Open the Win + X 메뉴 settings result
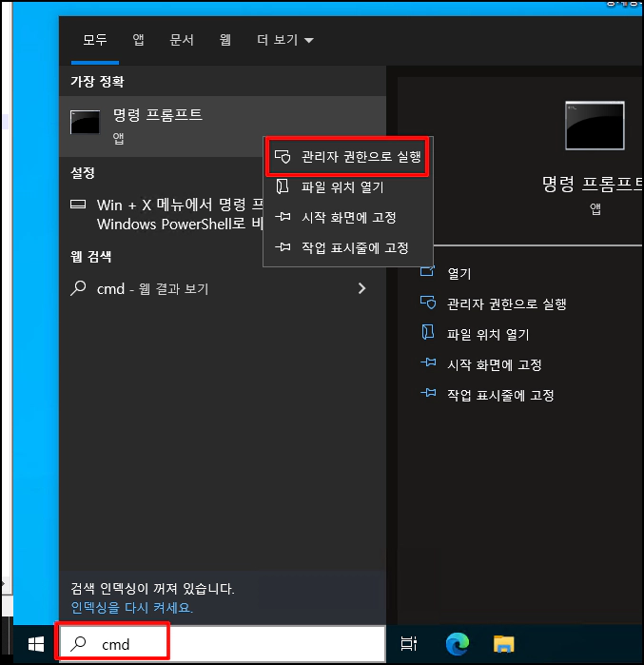The width and height of the screenshot is (644, 665). 166,214
